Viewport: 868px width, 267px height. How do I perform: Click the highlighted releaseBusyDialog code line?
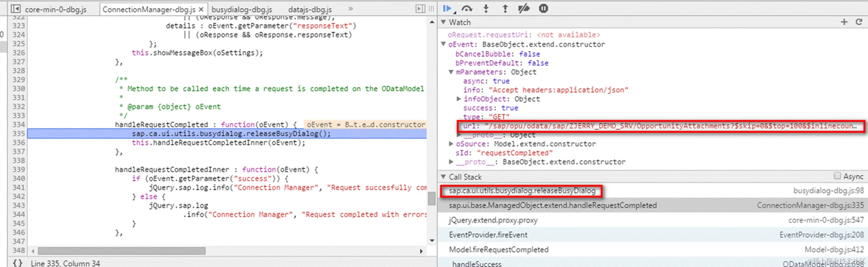click(231, 133)
